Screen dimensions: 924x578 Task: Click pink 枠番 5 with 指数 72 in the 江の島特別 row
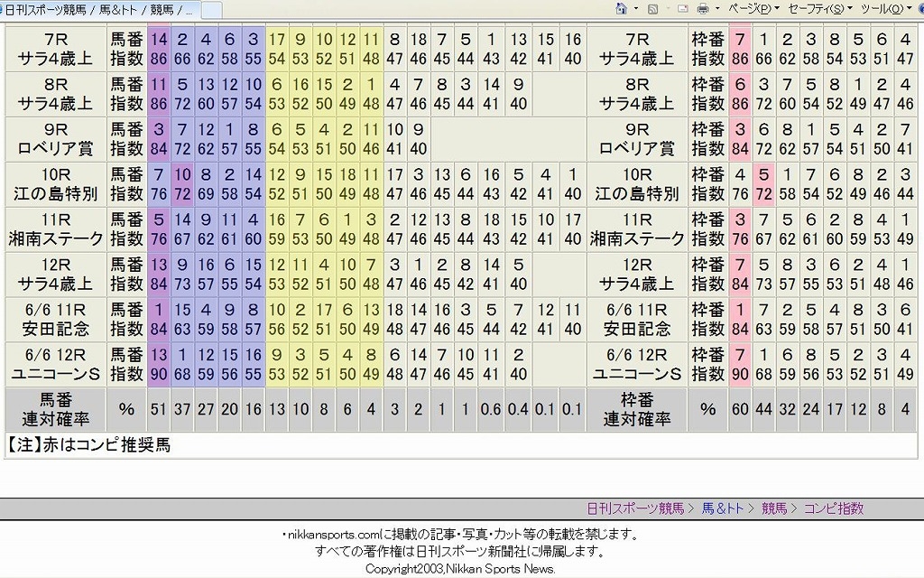point(763,184)
